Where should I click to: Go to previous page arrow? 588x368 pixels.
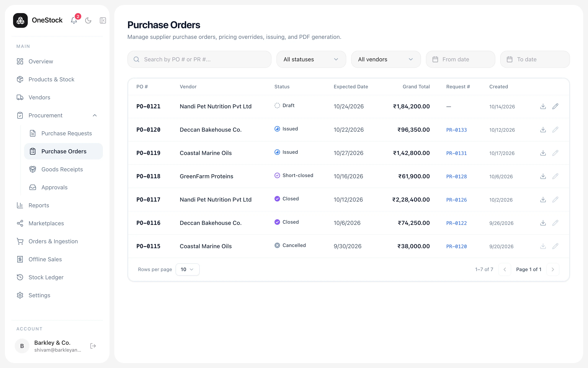tap(505, 269)
